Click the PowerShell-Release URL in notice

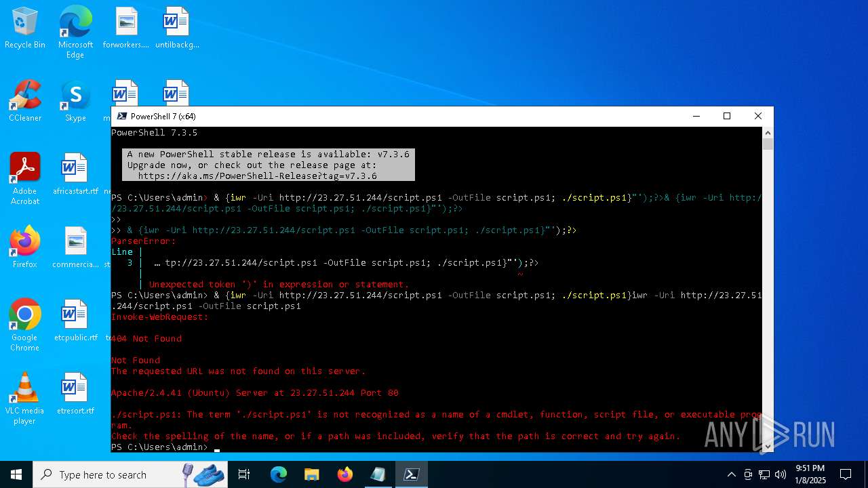(258, 176)
